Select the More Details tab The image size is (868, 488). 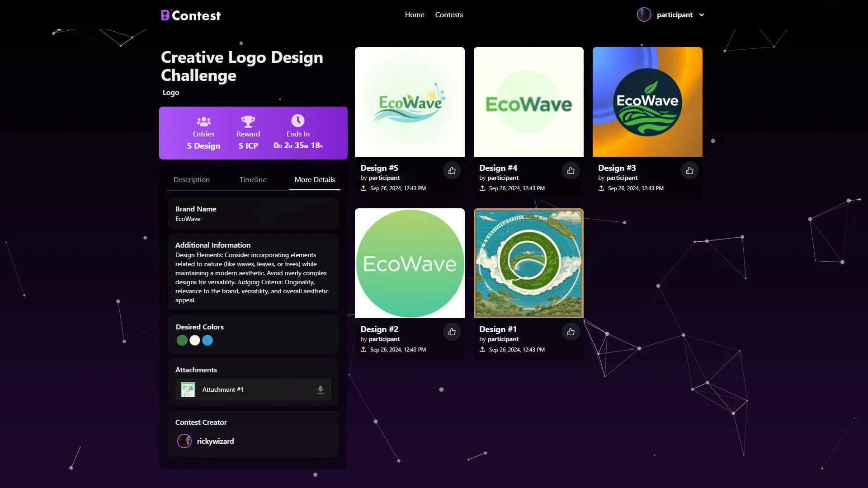point(315,180)
